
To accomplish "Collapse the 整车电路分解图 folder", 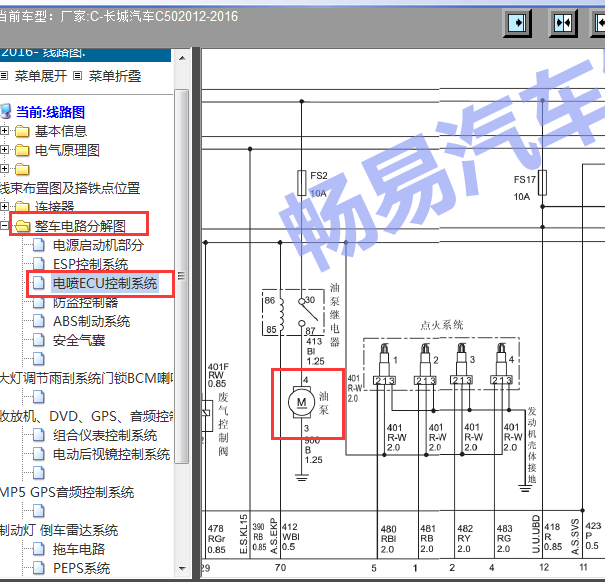I will click(4, 225).
